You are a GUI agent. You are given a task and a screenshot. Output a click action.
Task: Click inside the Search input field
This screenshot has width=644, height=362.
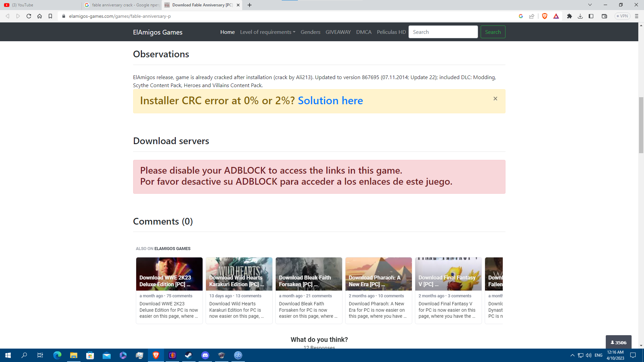(x=443, y=32)
